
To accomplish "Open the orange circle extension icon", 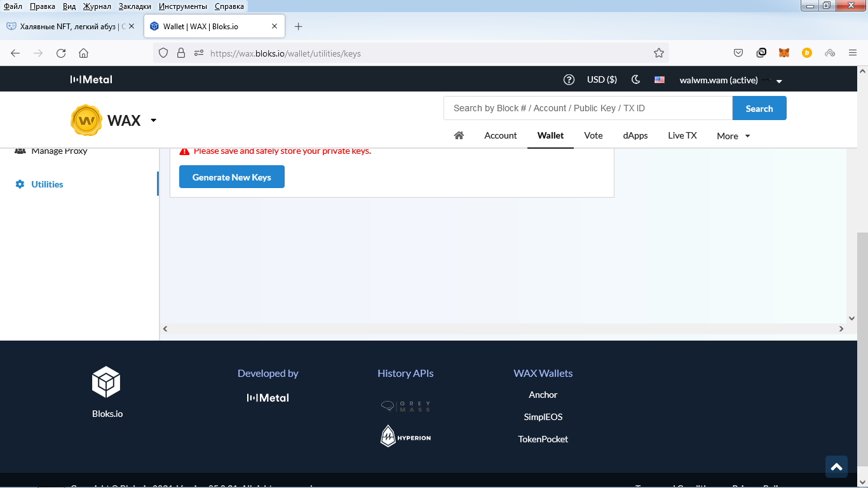I will click(807, 53).
